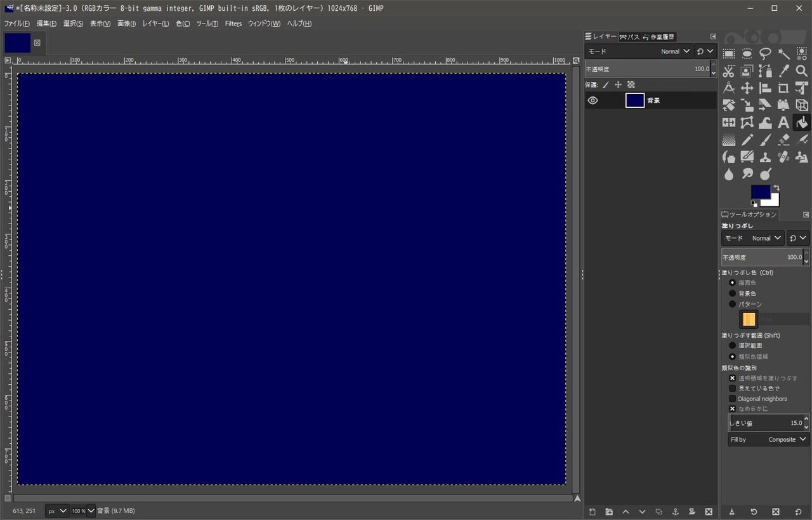Viewport: 812px width, 520px height.
Task: Select the Flip tool
Action: pos(729,123)
